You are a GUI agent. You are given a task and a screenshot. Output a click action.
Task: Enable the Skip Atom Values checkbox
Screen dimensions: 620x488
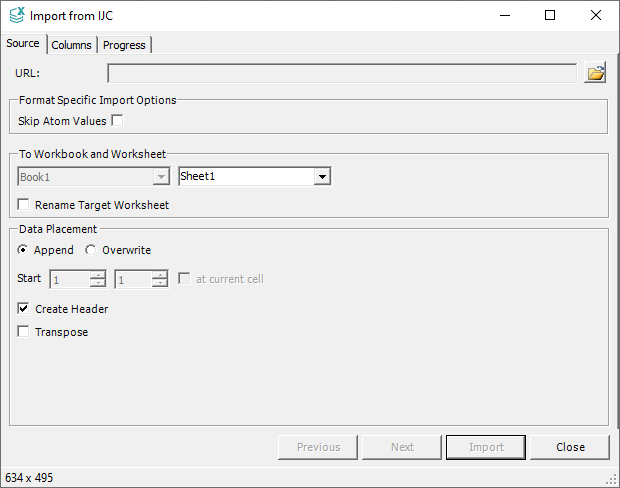[117, 121]
